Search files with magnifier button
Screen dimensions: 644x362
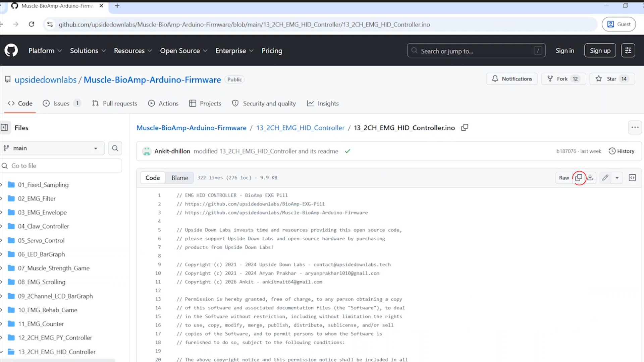click(x=115, y=148)
